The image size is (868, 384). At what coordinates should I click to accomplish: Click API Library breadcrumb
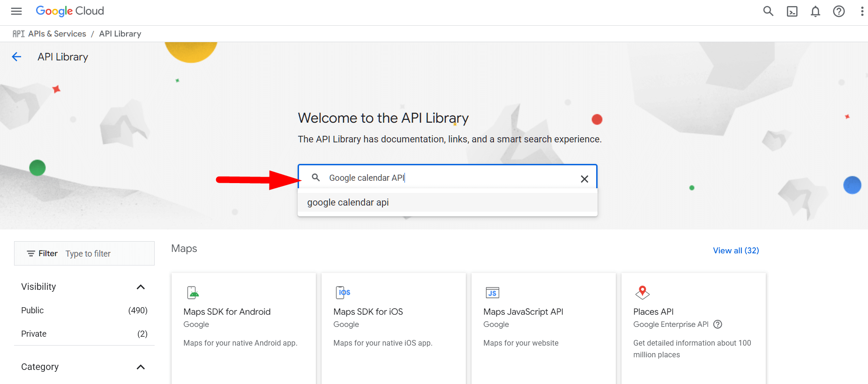tap(120, 34)
